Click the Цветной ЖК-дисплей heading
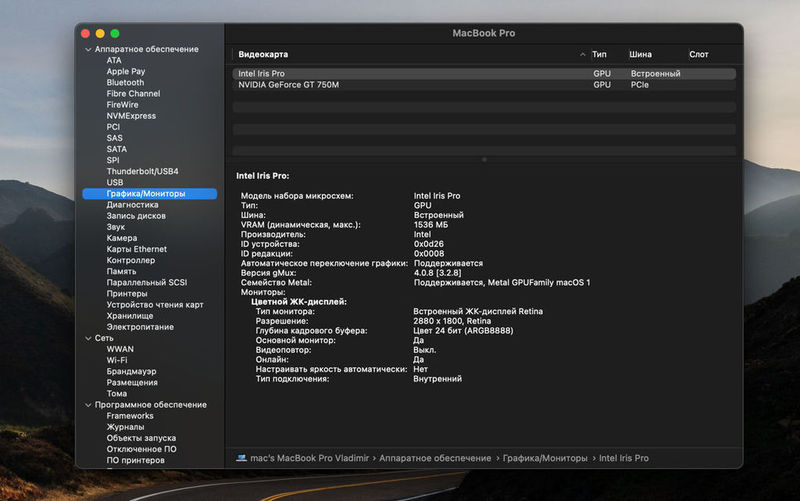This screenshot has height=501, width=800. pos(298,302)
